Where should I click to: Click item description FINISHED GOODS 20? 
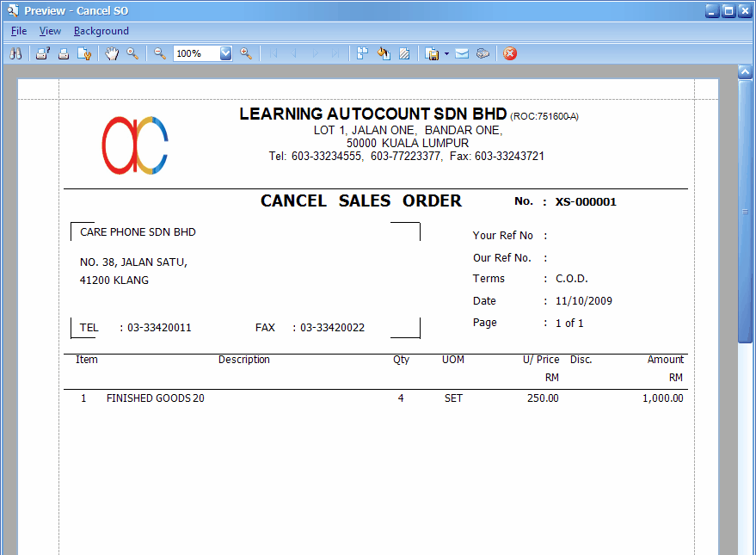[156, 398]
